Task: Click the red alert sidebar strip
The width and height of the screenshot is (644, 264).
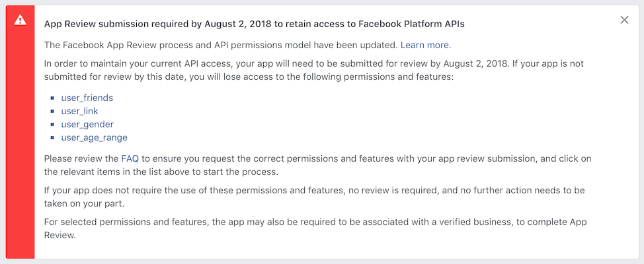Action: pyautogui.click(x=20, y=132)
